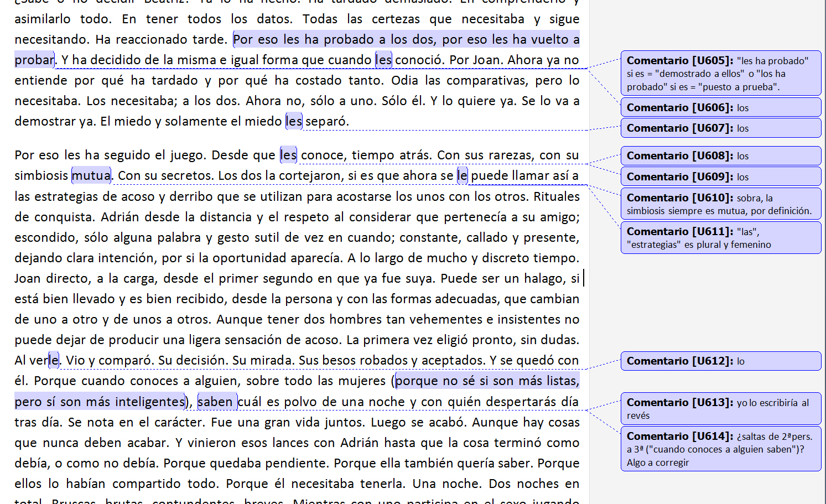Open comment U614 about saltas de 2ª pers.
The height and width of the screenshot is (504, 826).
(x=721, y=449)
